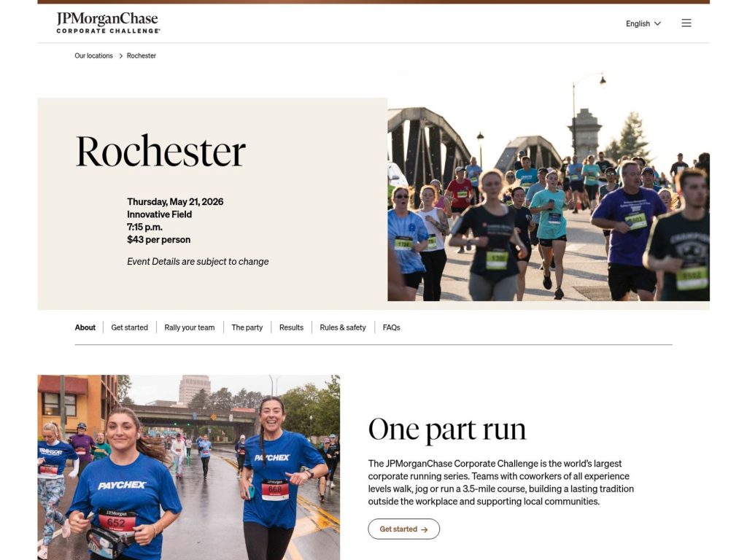The width and height of the screenshot is (747, 560).
Task: View The party tab
Action: (x=247, y=327)
